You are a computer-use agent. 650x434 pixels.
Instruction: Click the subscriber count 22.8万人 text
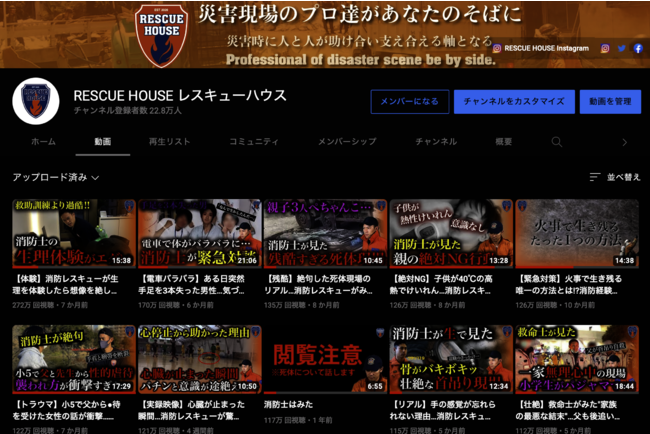pyautogui.click(x=128, y=111)
